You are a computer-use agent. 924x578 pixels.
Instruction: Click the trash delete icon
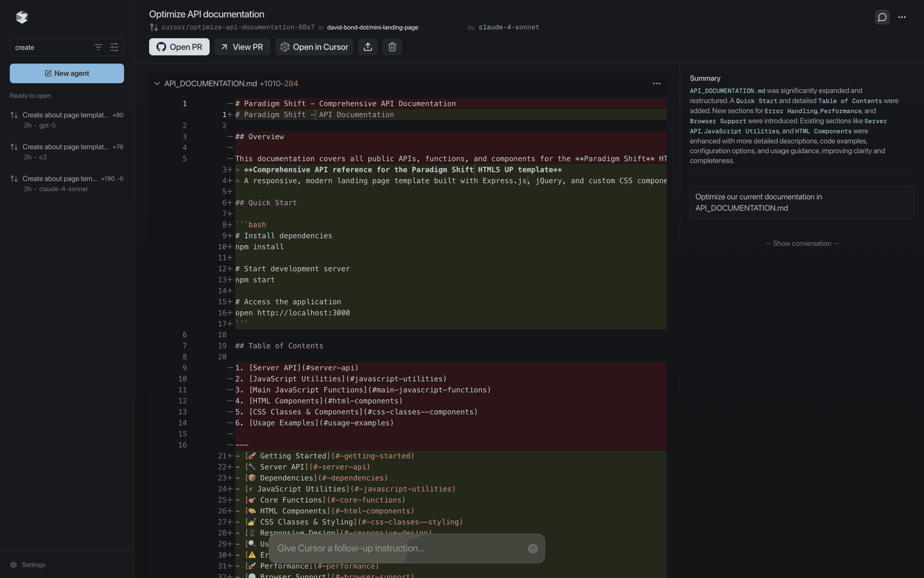coord(392,47)
